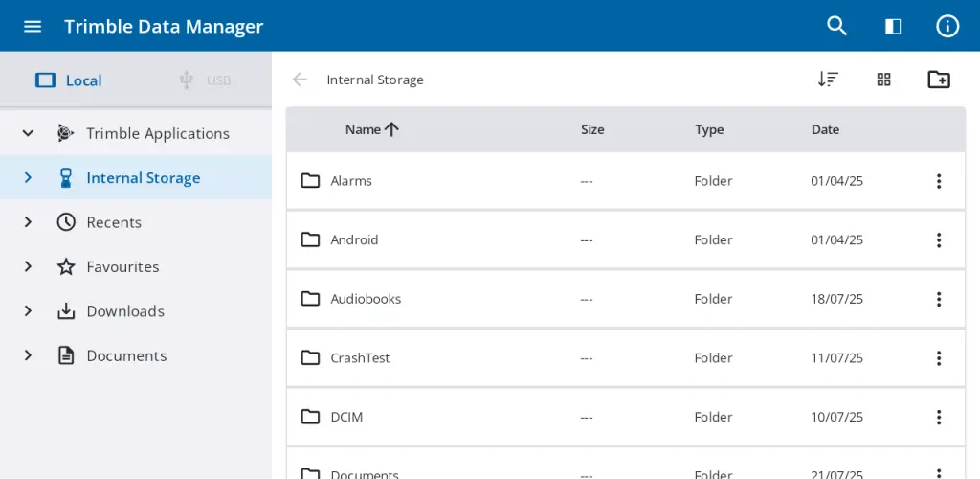This screenshot has width=980, height=479.
Task: Expand the Downloads tree node
Action: 28,311
